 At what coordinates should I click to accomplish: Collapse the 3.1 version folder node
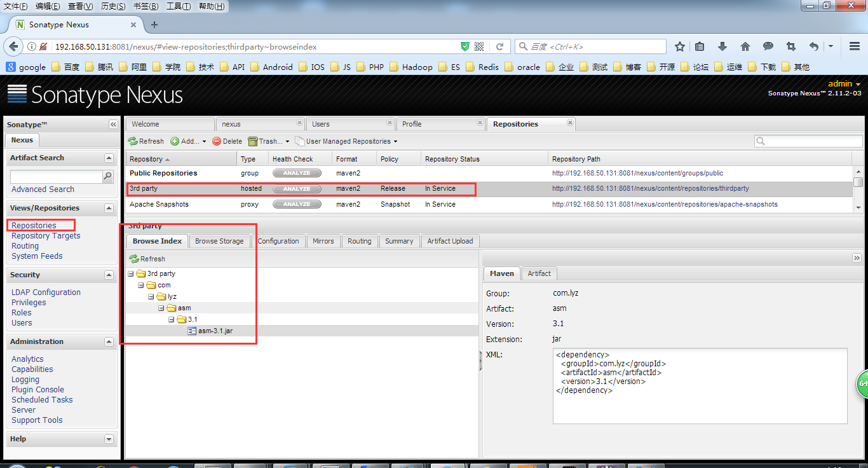tap(172, 320)
